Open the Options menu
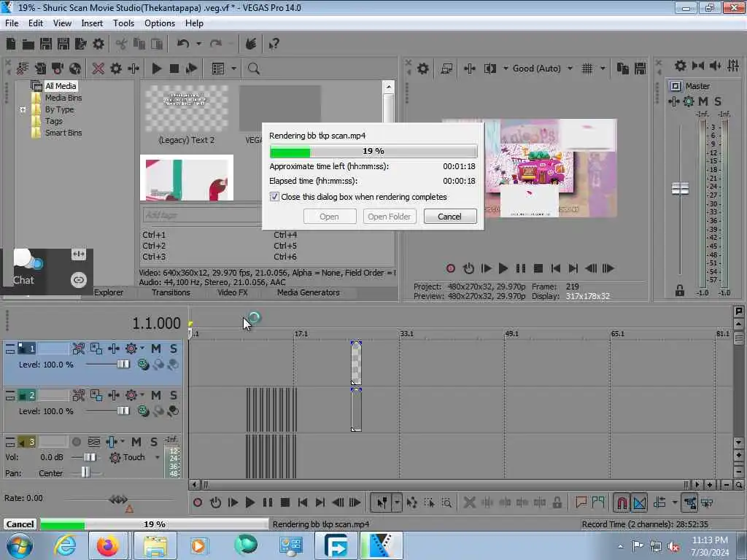747x560 pixels. click(x=160, y=23)
